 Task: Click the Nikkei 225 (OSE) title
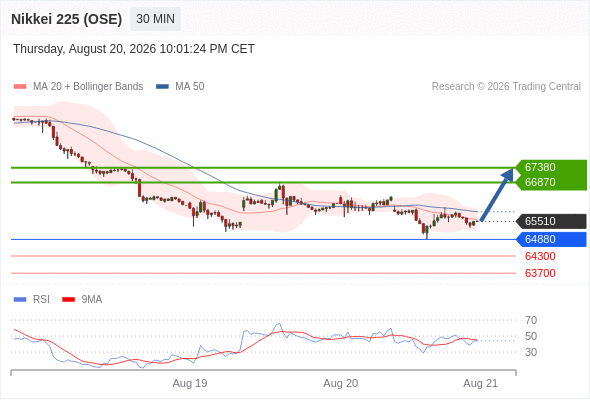tap(67, 19)
